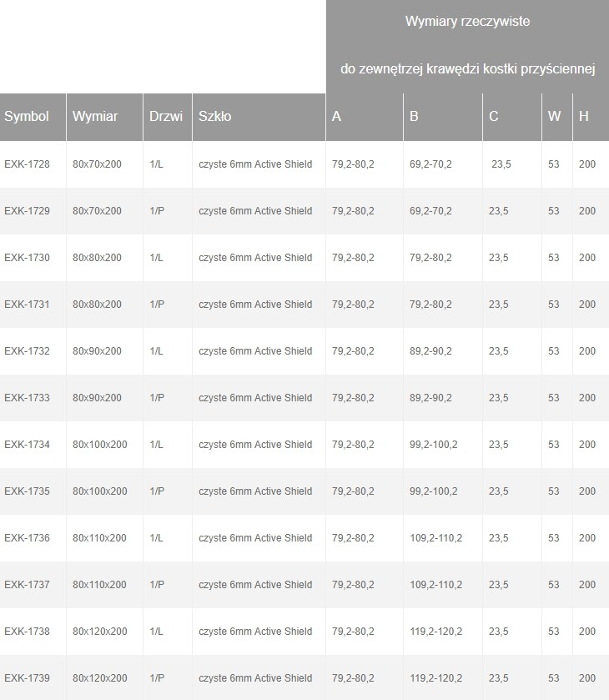
Task: Click the 119,2-120,2 B value for EXK-1738
Action: pyautogui.click(x=436, y=632)
